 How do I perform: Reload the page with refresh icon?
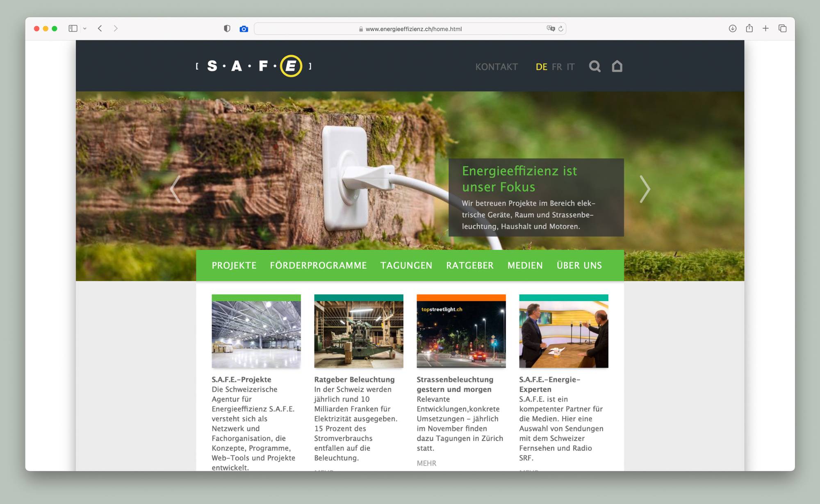(x=561, y=29)
